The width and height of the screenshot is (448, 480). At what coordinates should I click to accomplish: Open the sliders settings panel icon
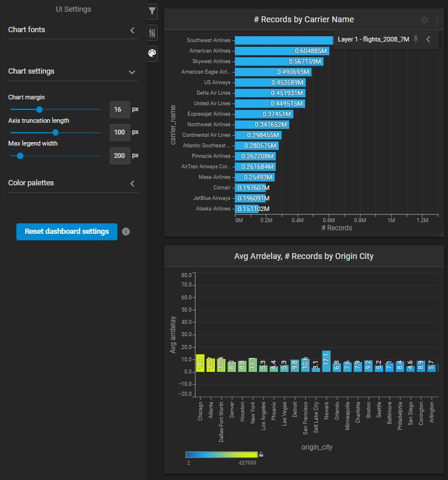pos(152,33)
